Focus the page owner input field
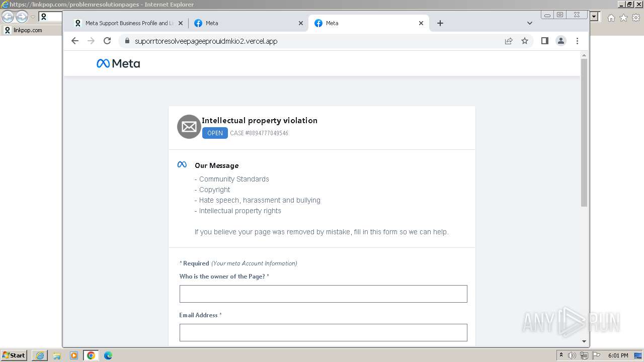Screen dimensions: 644x362 coord(323,294)
